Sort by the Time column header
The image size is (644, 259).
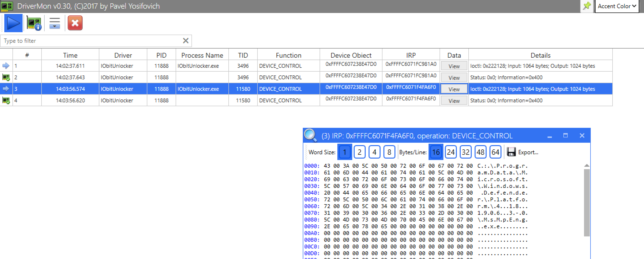click(70, 55)
